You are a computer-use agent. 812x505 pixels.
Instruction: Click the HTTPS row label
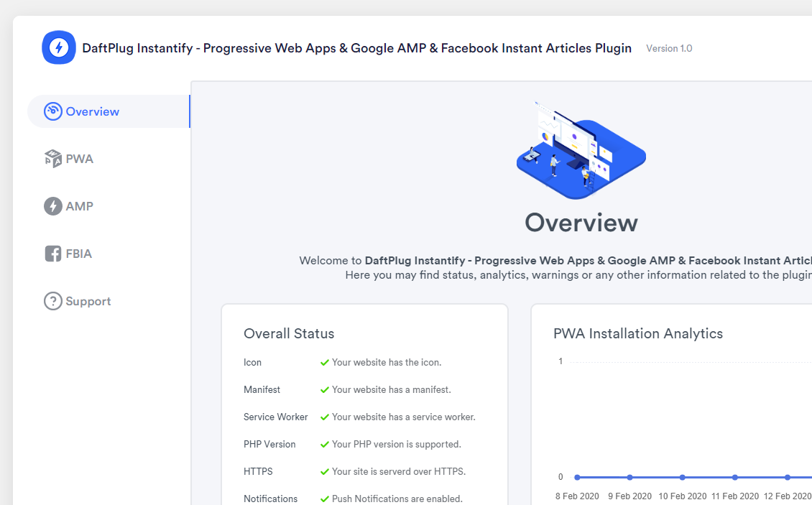coord(258,471)
